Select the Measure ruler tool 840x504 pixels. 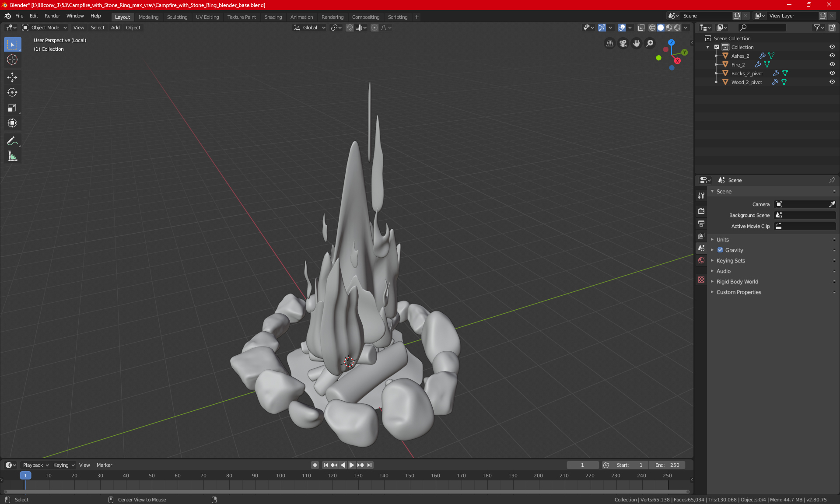(x=12, y=156)
